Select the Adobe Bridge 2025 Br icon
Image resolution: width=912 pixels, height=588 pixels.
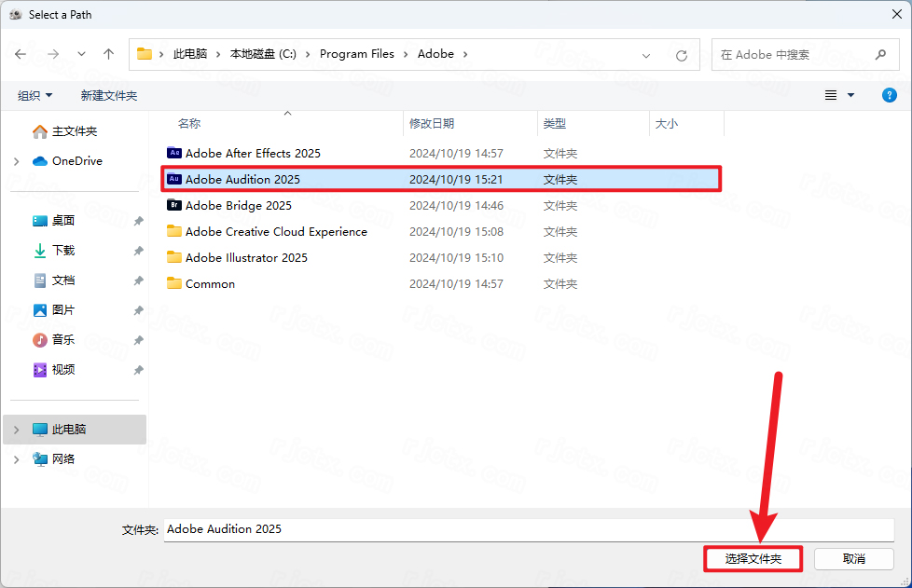[174, 205]
